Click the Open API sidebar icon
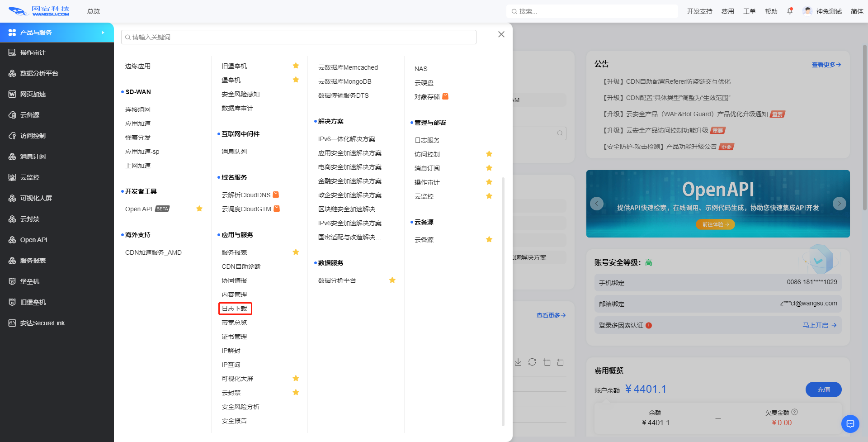868x442 pixels. click(x=12, y=240)
